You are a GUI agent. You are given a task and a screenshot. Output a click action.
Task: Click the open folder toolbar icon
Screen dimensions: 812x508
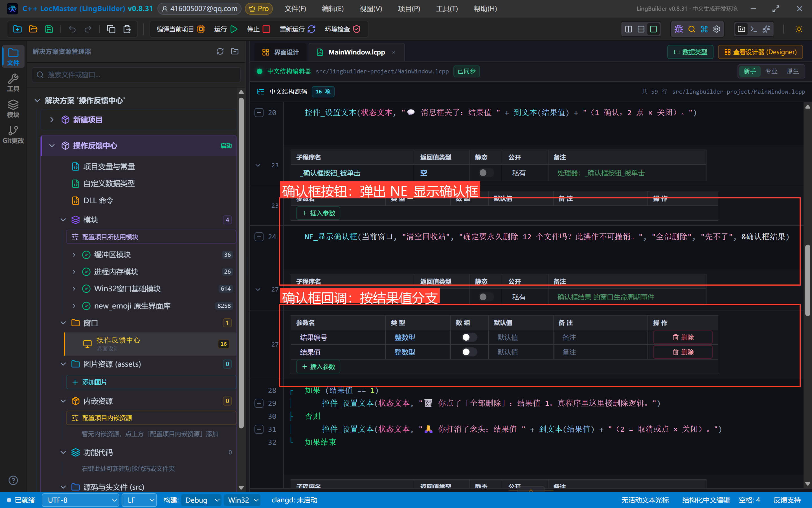tap(33, 29)
